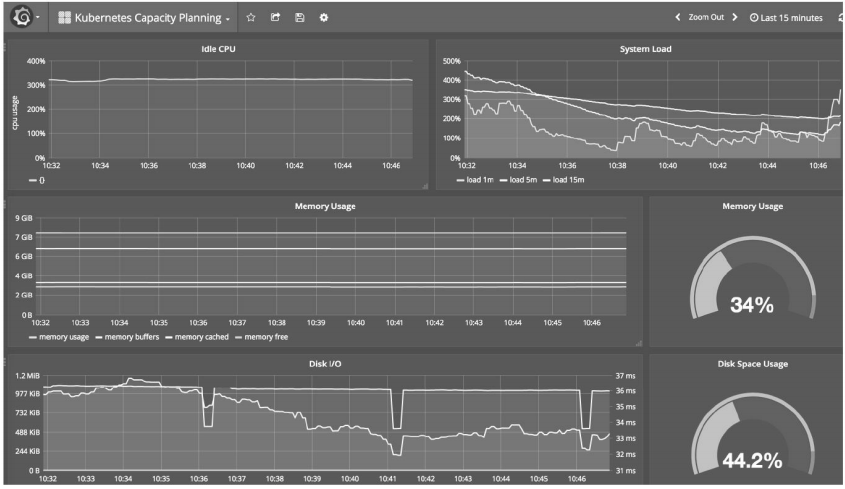Shift time range back with left chevron
This screenshot has height=489, width=845.
677,17
